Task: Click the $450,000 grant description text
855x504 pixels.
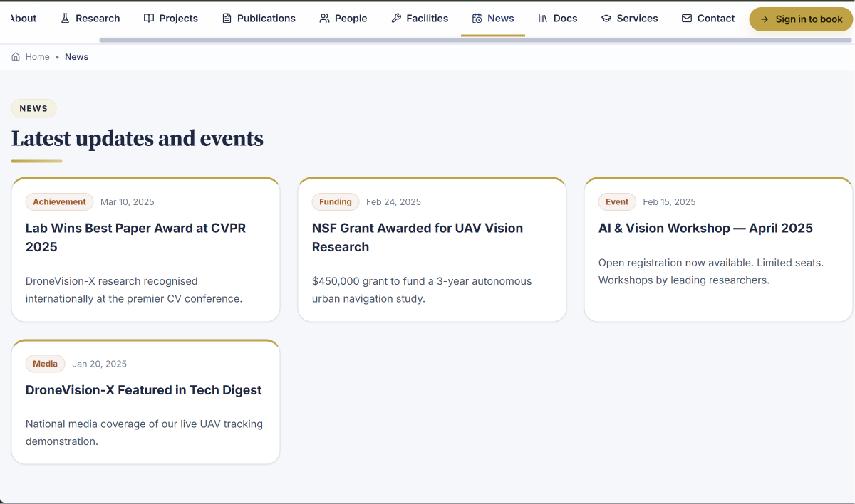Action: [422, 290]
